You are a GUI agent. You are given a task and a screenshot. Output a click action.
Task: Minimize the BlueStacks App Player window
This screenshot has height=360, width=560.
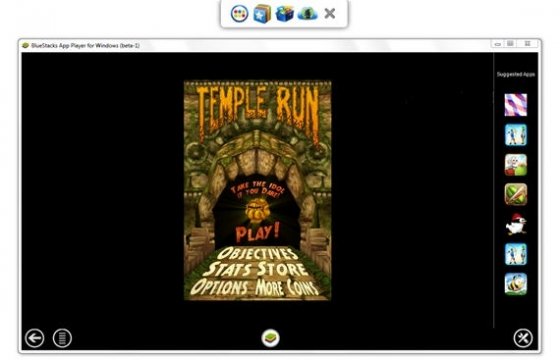tap(497, 44)
